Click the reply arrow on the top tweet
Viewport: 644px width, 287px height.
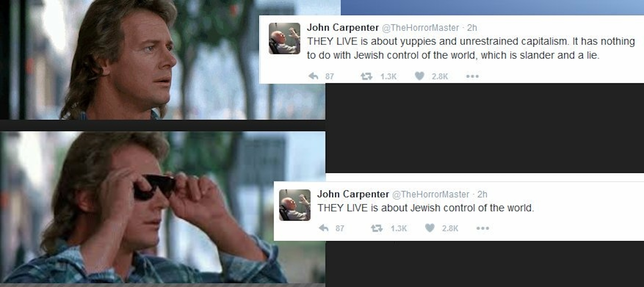pos(314,76)
